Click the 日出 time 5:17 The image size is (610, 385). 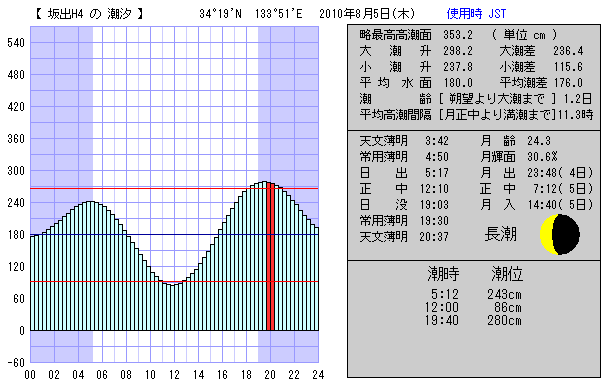(437, 173)
